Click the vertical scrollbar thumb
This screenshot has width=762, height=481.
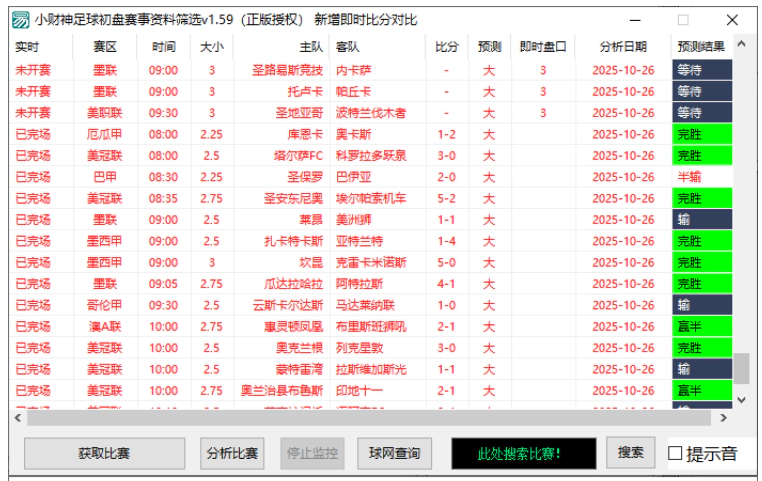coord(741,367)
